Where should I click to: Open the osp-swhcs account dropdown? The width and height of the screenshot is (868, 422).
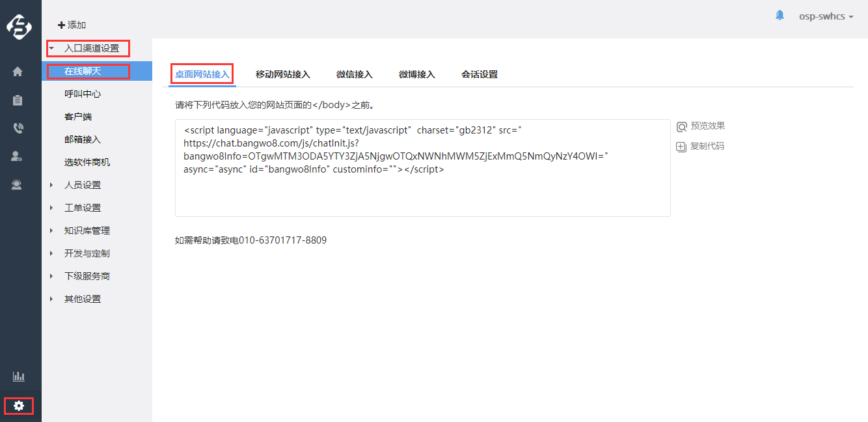click(826, 16)
